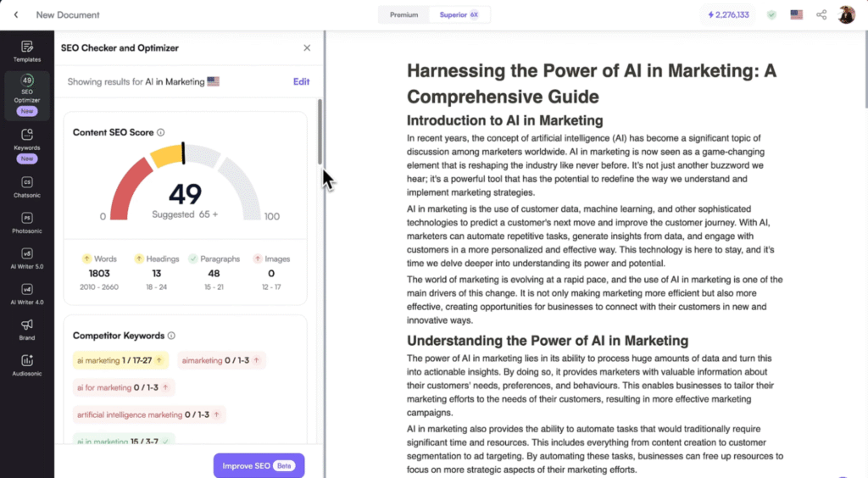Edit the SEO search keyword

pos(301,81)
